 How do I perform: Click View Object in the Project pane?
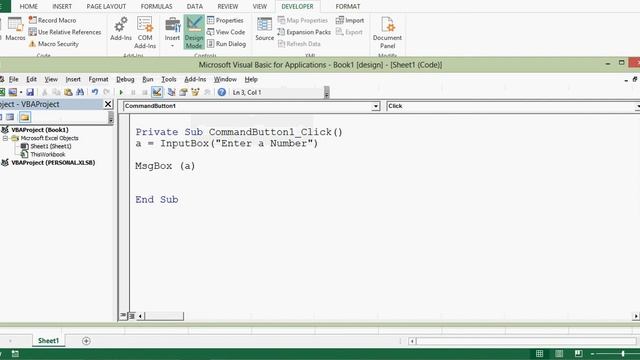(x=10, y=118)
